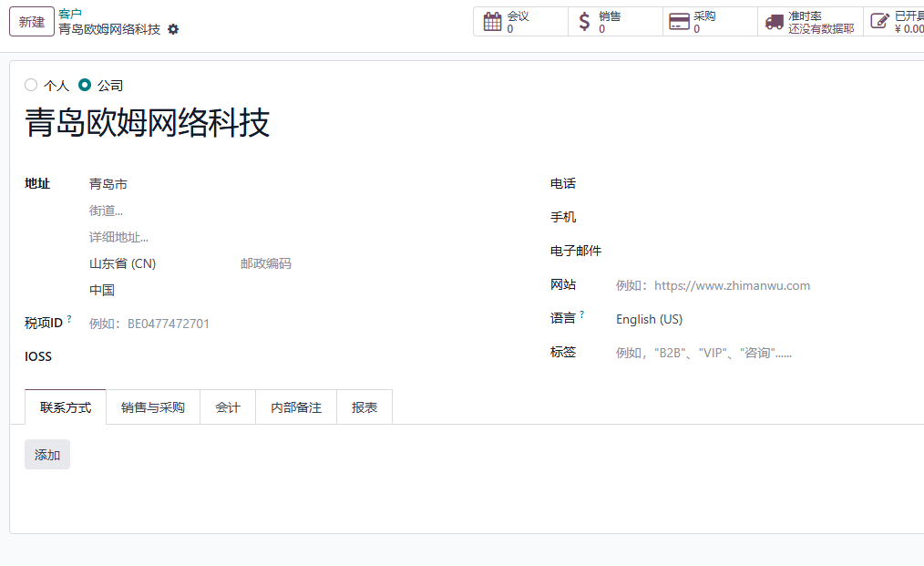Click the 新建 button
This screenshot has height=566, width=924.
point(32,22)
